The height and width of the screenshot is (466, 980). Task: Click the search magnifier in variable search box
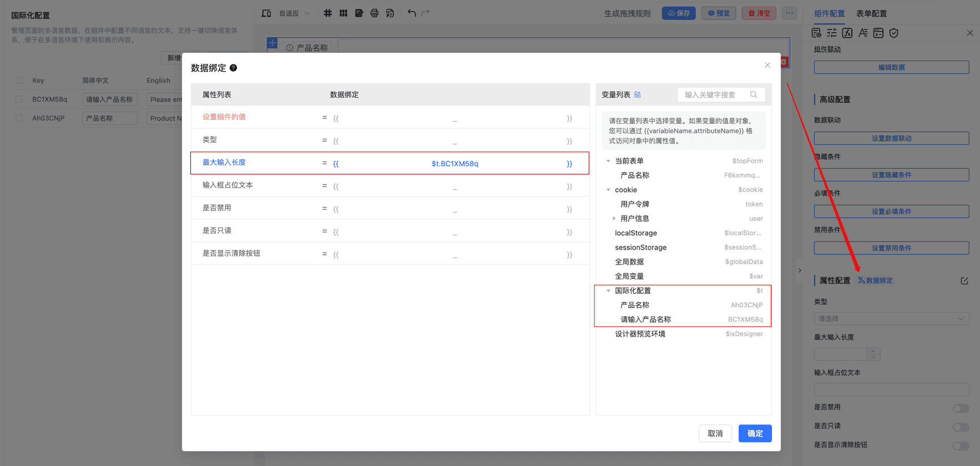(754, 95)
